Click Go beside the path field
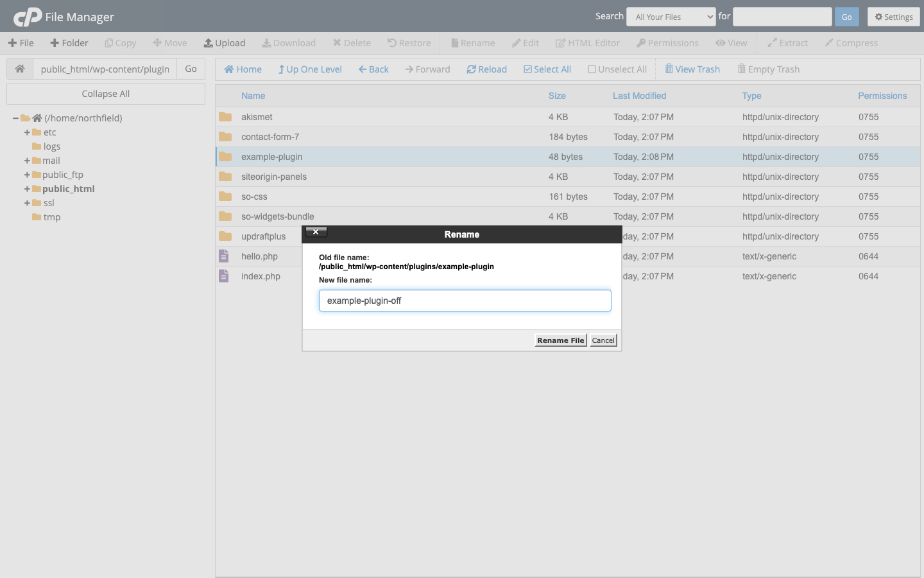 191,69
